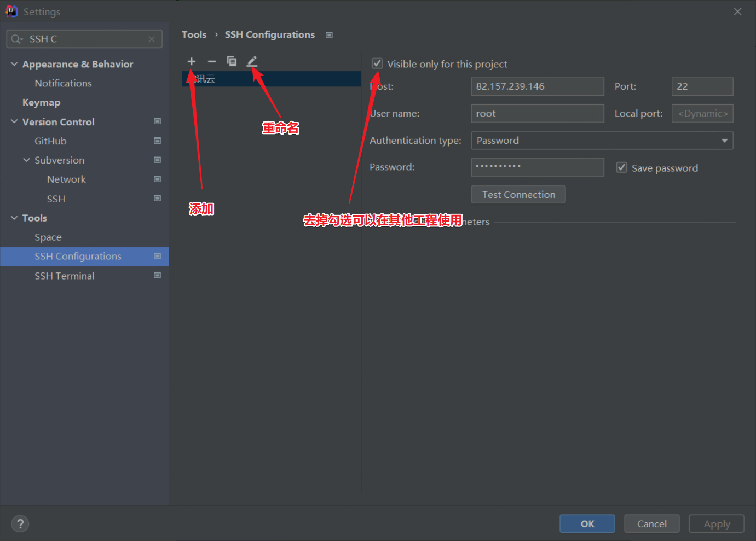Click the Cancel button
Screen dimensions: 756x541
pos(651,523)
